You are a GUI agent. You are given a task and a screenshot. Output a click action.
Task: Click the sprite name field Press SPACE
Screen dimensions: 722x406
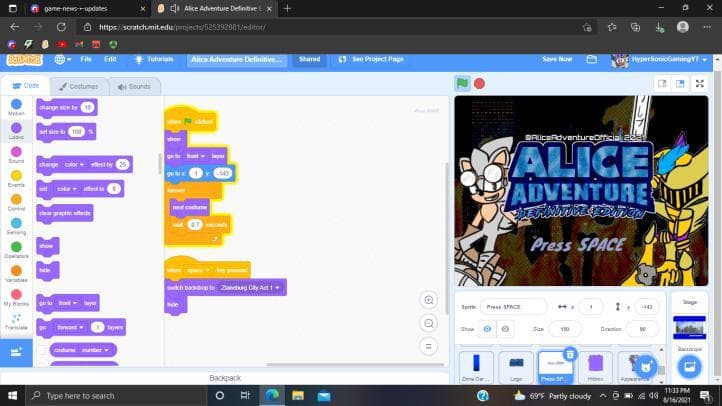pyautogui.click(x=514, y=307)
